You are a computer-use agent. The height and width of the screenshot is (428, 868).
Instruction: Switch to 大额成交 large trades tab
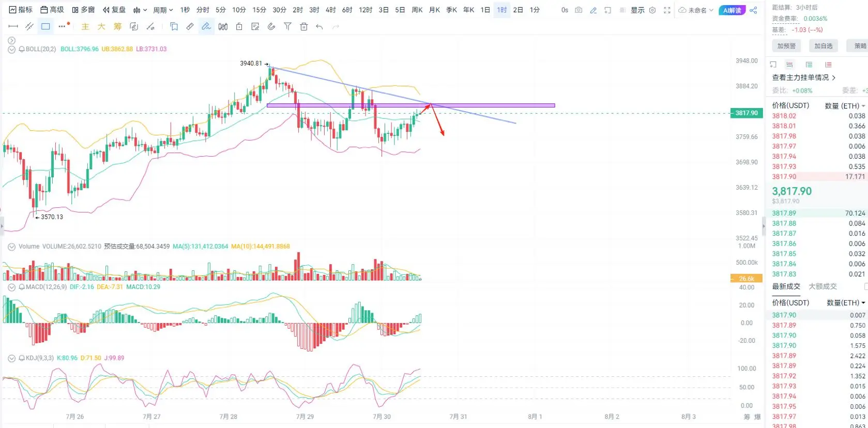[x=823, y=286]
